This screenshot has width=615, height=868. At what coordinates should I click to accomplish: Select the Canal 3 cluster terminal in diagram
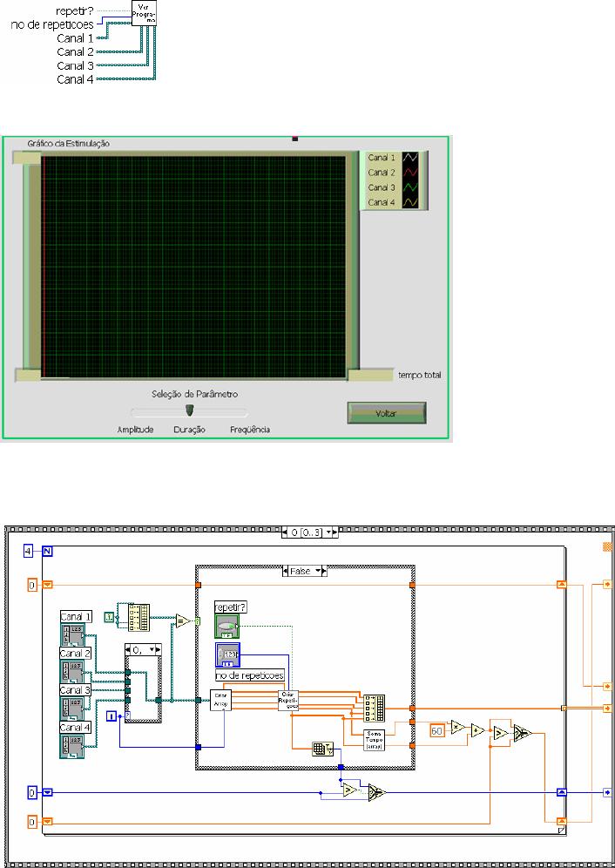[72, 708]
